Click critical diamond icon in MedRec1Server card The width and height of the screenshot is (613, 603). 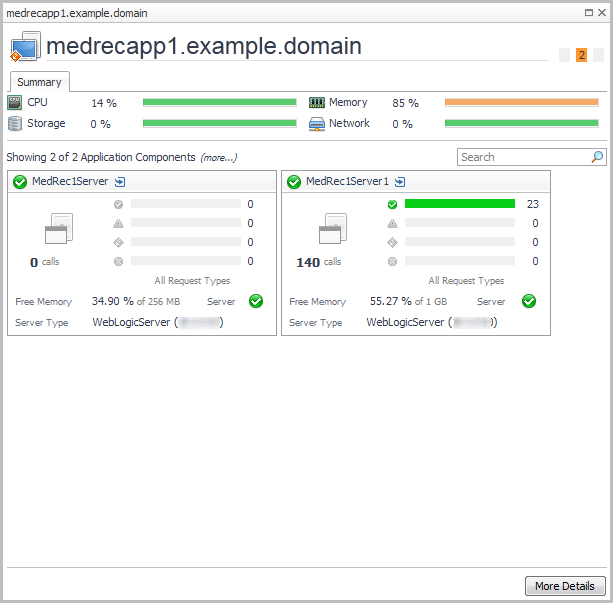(118, 242)
